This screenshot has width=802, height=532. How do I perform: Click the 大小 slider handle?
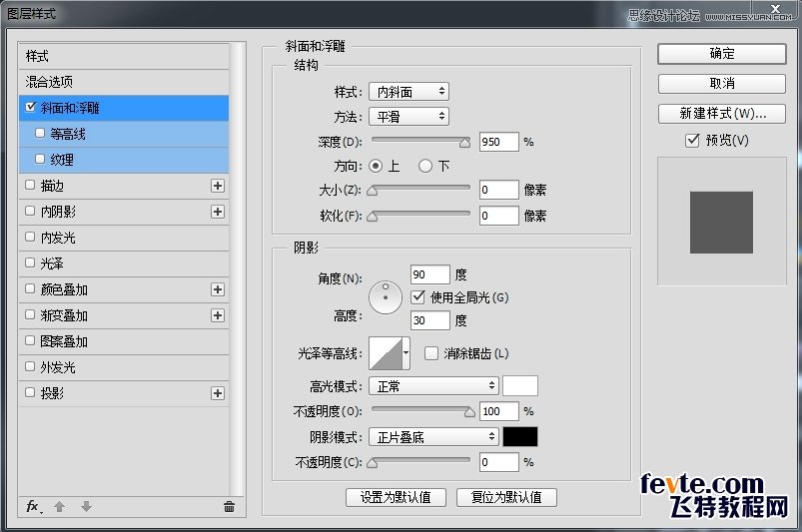[x=373, y=191]
